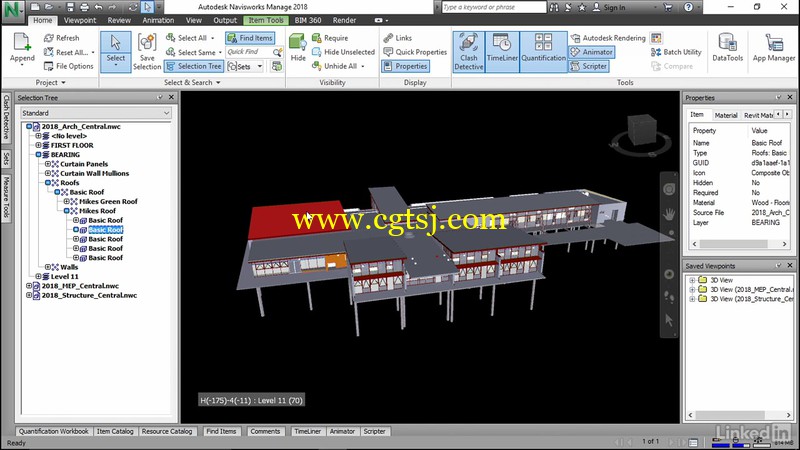800x450 pixels.
Task: Toggle the Animator window button
Action: (x=592, y=52)
